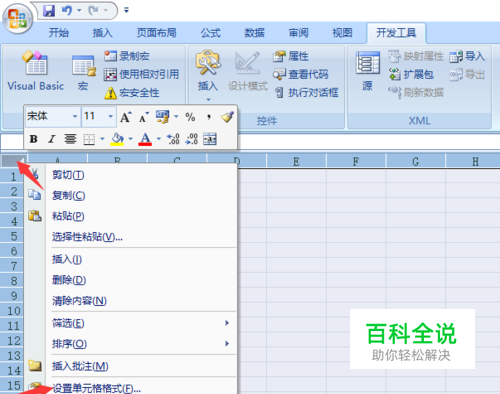Save the workbook via quick access icon
The width and height of the screenshot is (500, 394).
49,11
